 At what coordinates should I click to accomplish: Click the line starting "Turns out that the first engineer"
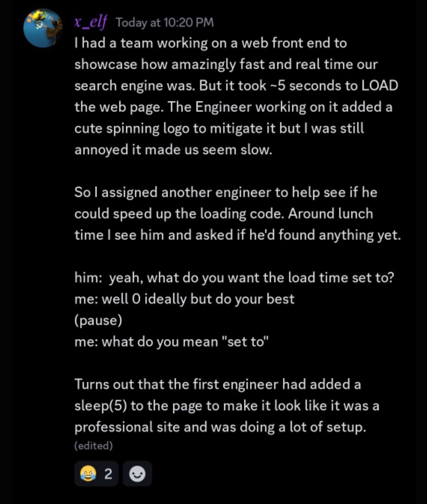pyautogui.click(x=217, y=384)
